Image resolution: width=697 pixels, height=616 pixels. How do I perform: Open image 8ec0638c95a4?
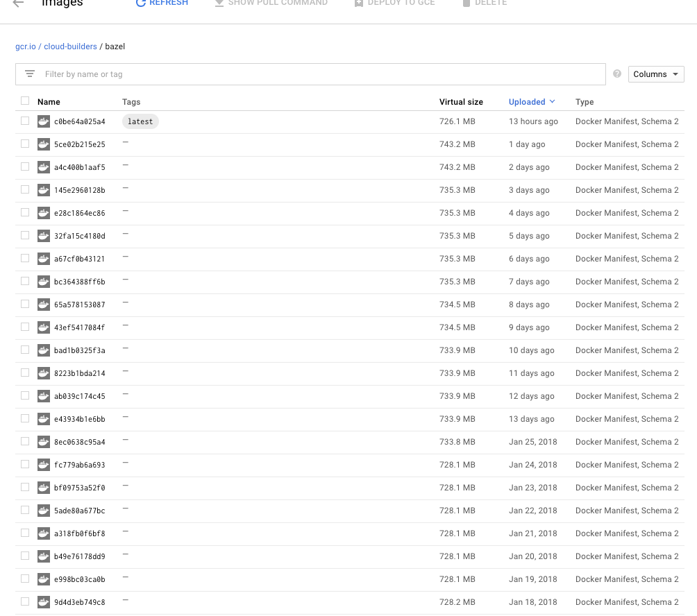coord(80,442)
